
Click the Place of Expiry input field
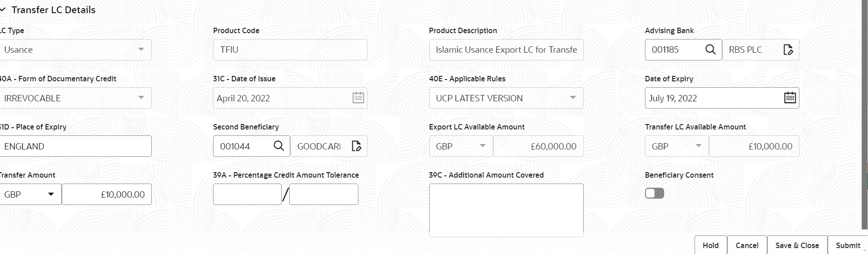(75, 146)
